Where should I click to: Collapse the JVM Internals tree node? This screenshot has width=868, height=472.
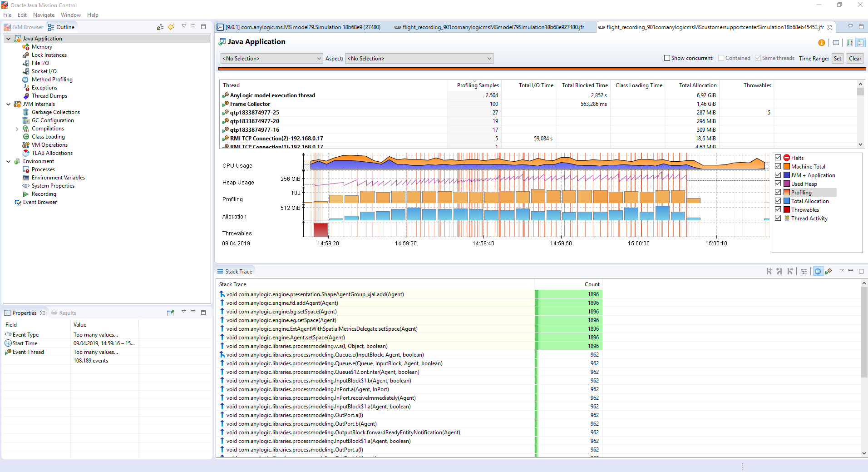click(x=9, y=104)
